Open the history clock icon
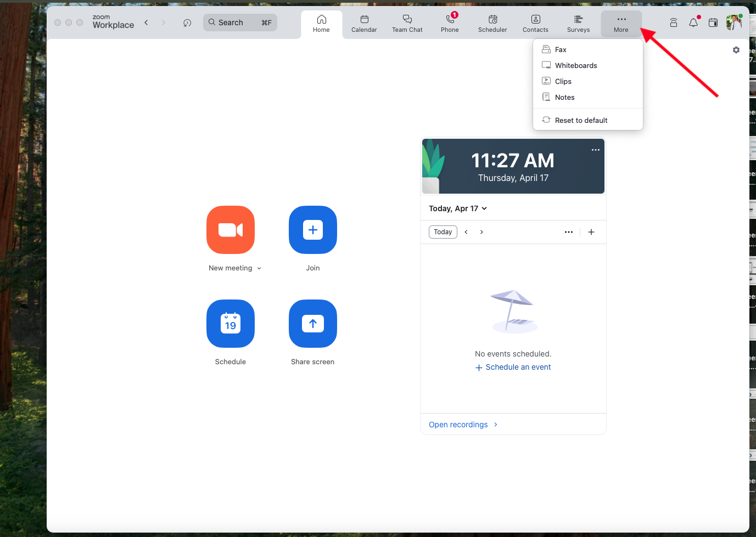Viewport: 756px width, 537px height. point(187,22)
